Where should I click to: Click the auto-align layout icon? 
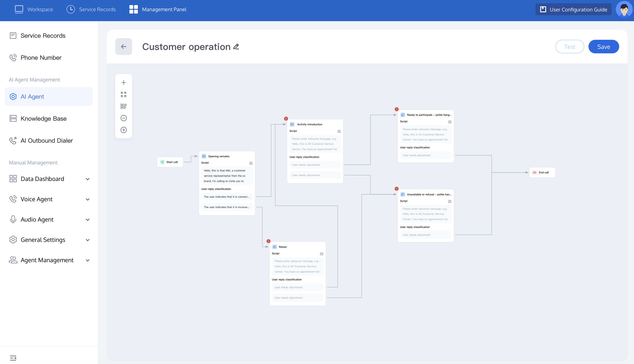pos(123,106)
